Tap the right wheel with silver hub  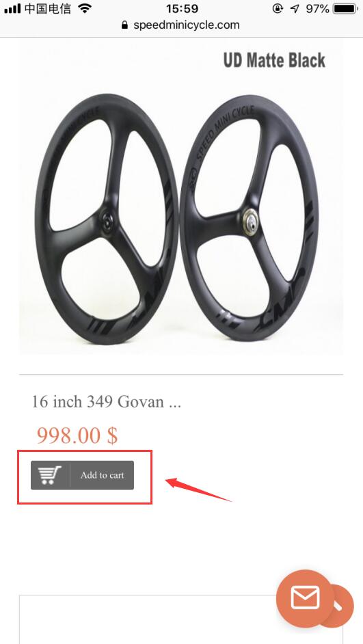tap(250, 216)
